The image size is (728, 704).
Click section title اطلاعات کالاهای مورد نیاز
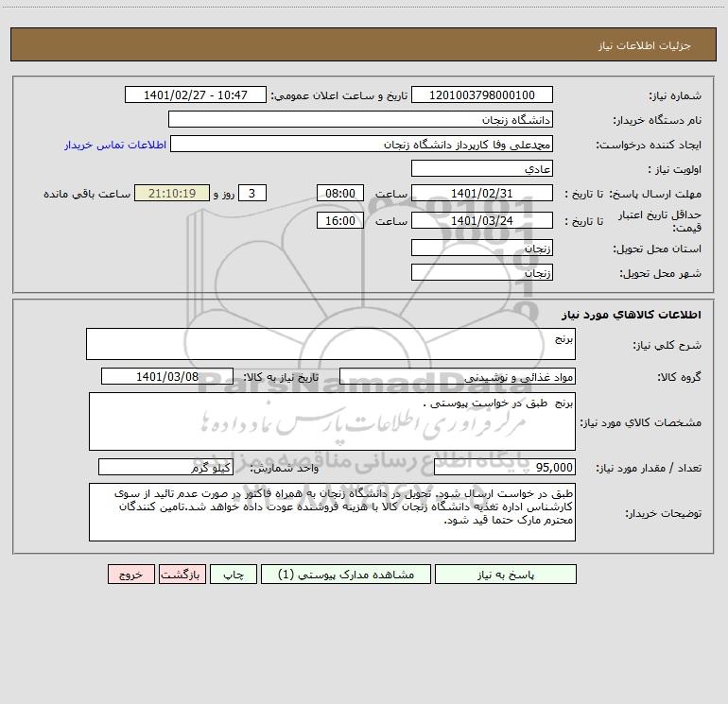632,315
